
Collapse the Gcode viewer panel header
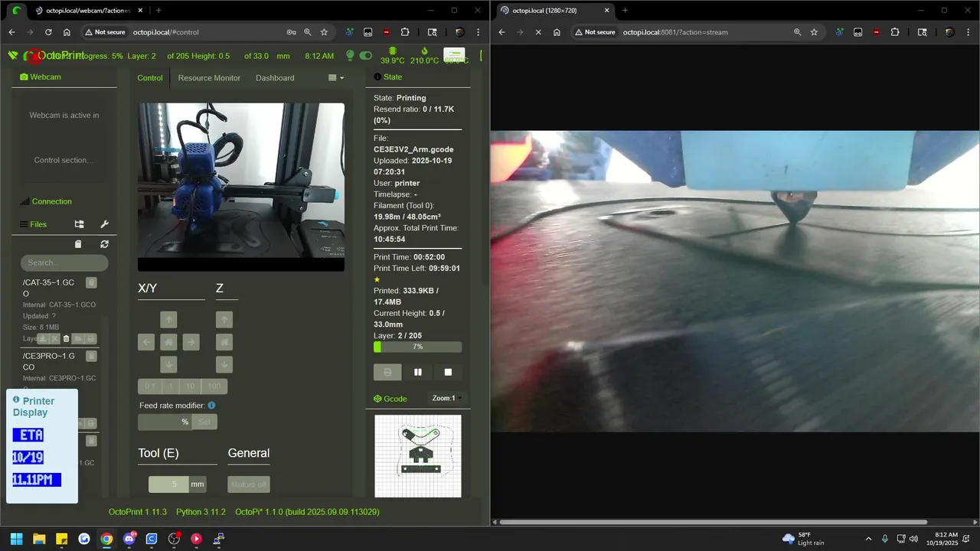[390, 399]
